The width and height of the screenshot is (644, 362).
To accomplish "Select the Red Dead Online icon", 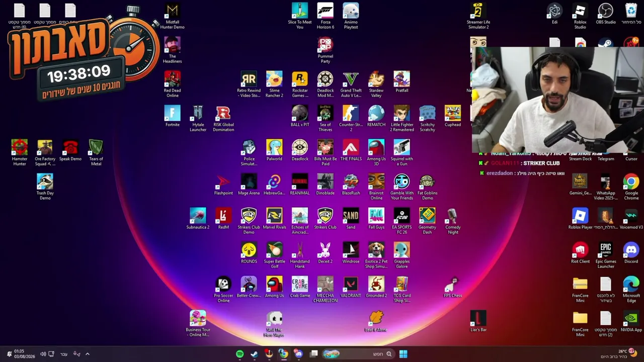I will click(172, 84).
